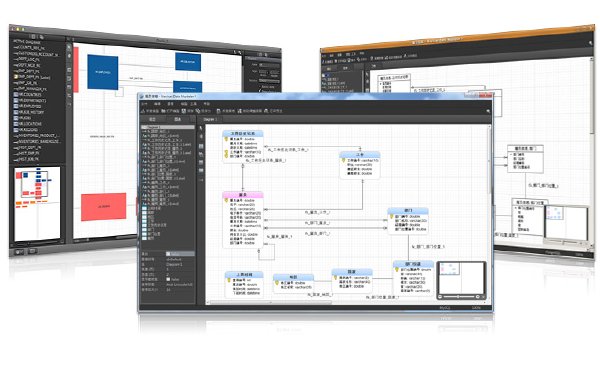The width and height of the screenshot is (600, 366).
Task: Open the 帮助 (Help) menu in front window
Action: click(207, 104)
